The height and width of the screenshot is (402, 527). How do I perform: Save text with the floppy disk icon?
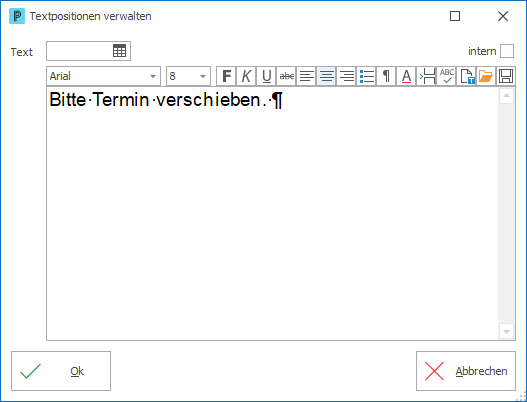point(506,76)
